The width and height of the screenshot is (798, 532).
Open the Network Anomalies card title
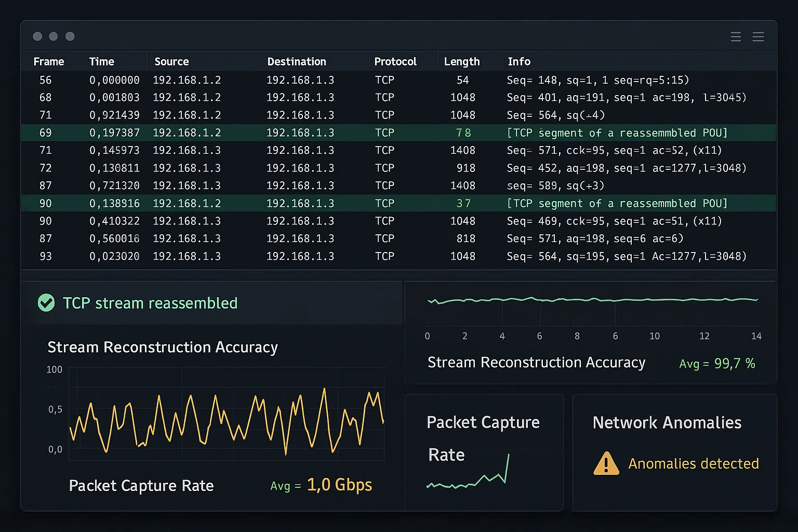(667, 423)
